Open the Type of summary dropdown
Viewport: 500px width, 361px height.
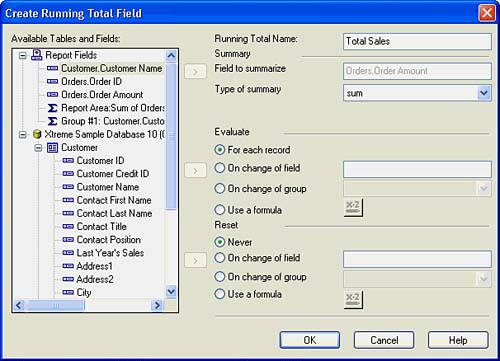pyautogui.click(x=484, y=93)
